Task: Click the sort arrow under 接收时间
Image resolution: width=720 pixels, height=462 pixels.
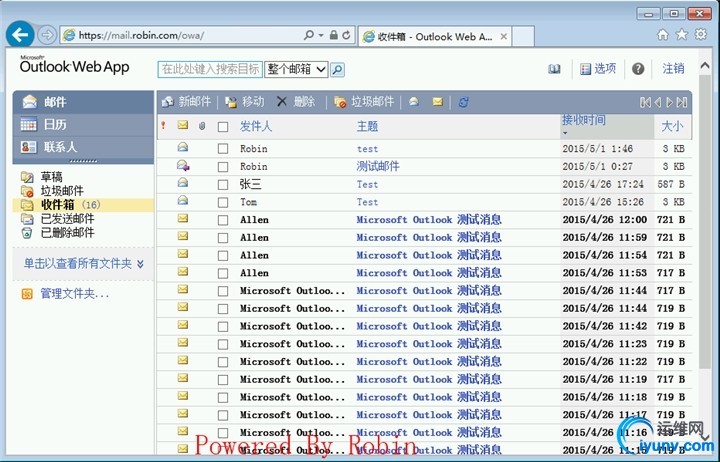Action: point(565,133)
